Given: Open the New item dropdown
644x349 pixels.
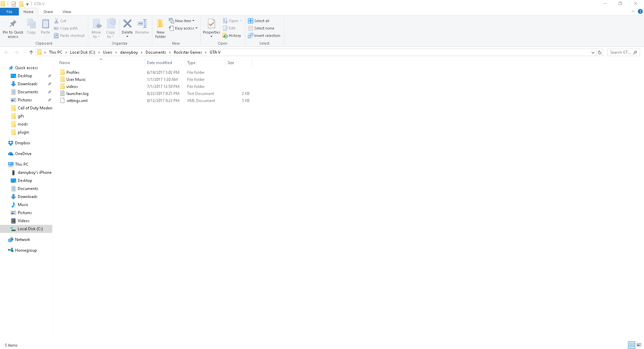Looking at the screenshot, I should (x=181, y=21).
